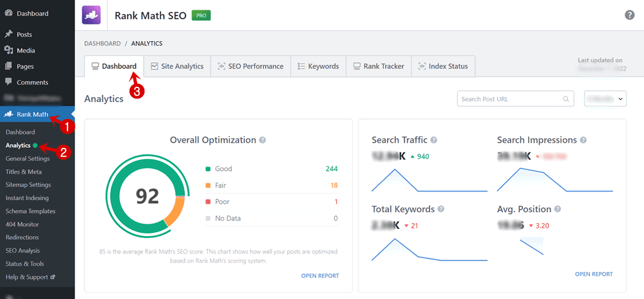
Task: Open Sitemap Settings in sidebar
Action: click(28, 185)
